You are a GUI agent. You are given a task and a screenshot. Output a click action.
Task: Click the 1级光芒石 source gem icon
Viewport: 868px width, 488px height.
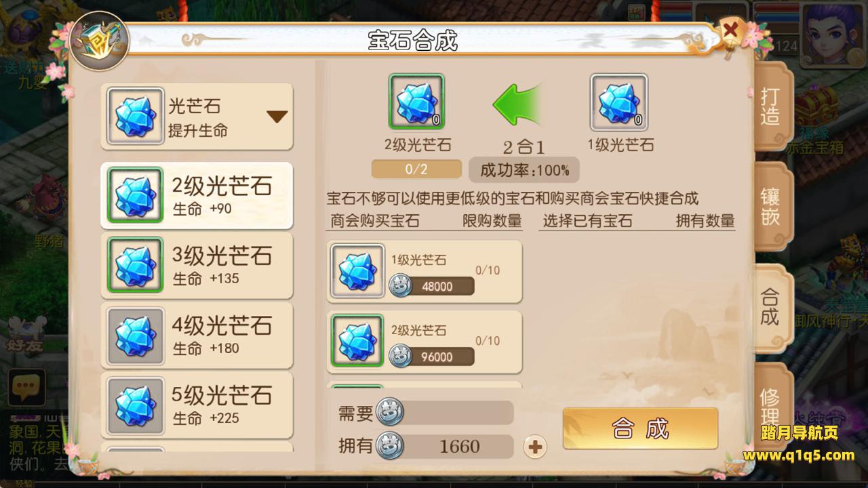618,102
